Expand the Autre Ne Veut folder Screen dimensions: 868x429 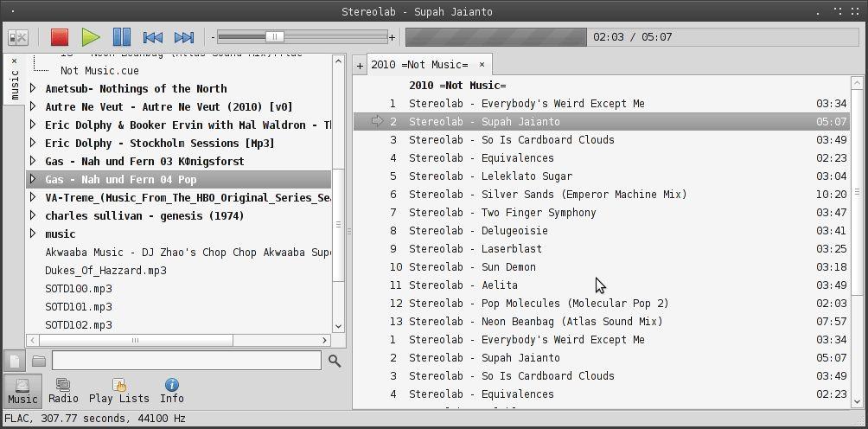tap(33, 106)
